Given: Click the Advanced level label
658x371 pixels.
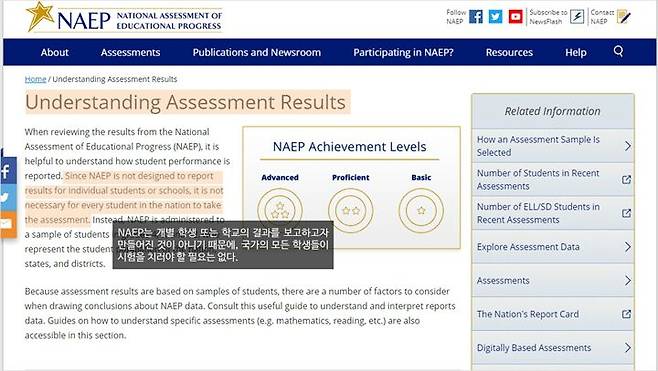Looking at the screenshot, I should [x=280, y=178].
